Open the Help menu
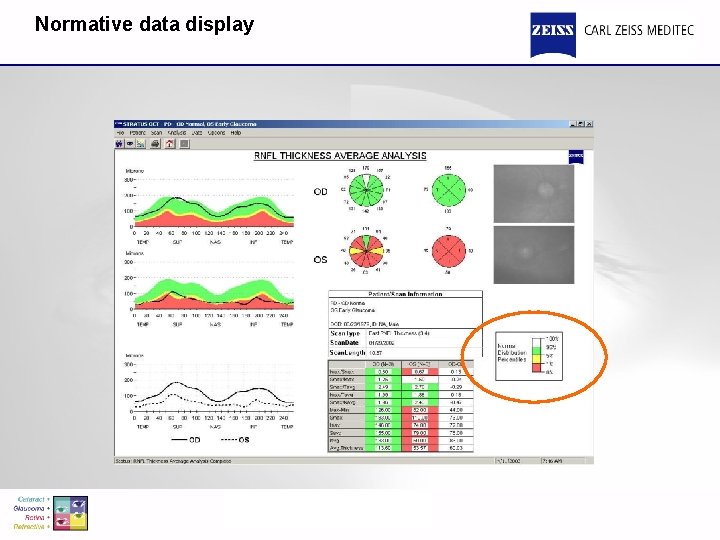 [236, 133]
